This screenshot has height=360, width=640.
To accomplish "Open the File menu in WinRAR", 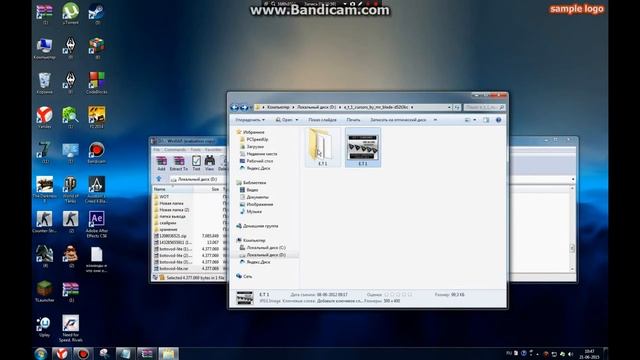I will [x=157, y=150].
